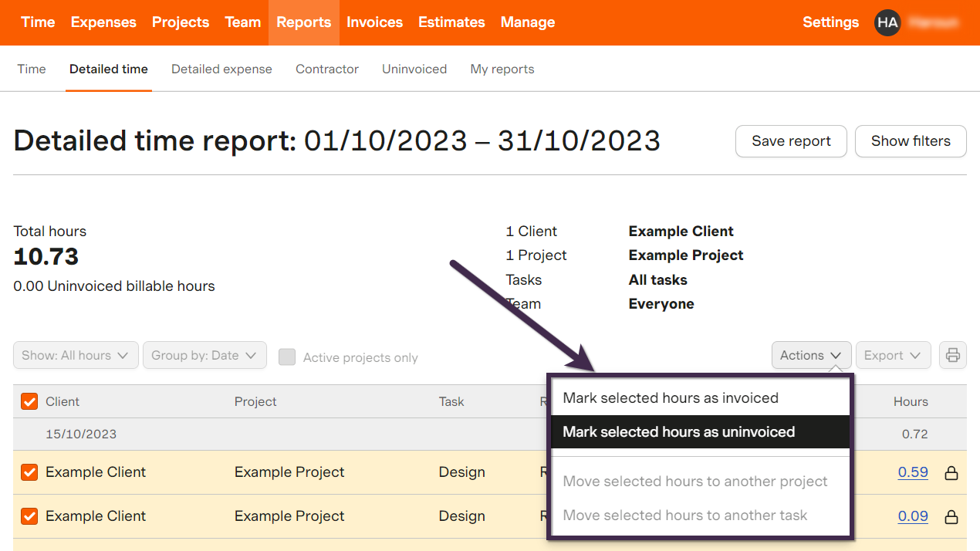Switch to the Uninvoiced report tab
980x551 pixels.
pos(414,69)
